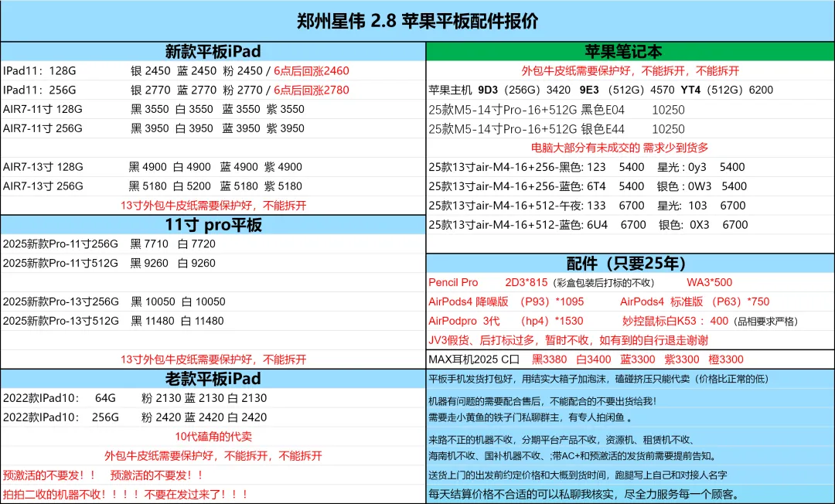Viewport: 835px width, 504px height.
Task: Select the AIR7-11寸 256G row label
Action: tap(43, 128)
